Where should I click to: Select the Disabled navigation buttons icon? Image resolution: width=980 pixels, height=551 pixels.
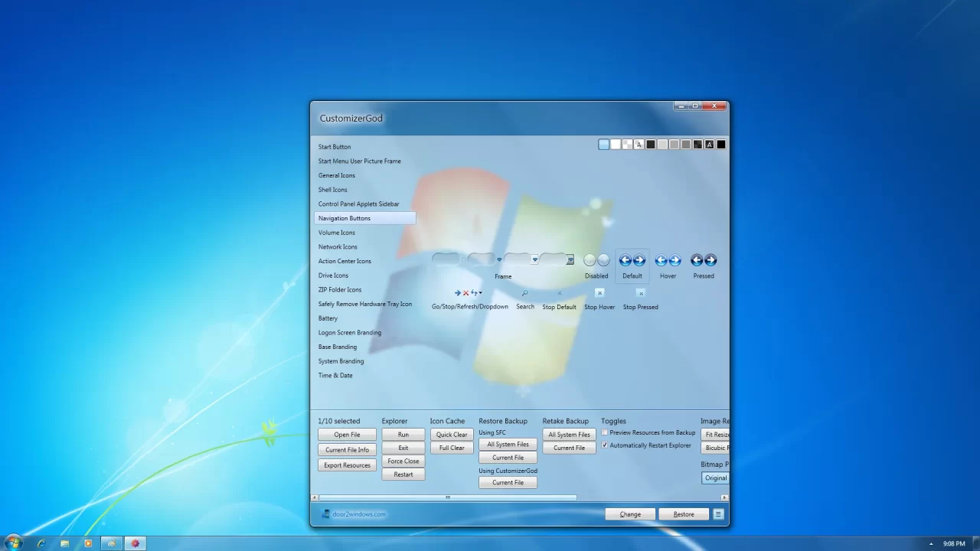click(596, 259)
